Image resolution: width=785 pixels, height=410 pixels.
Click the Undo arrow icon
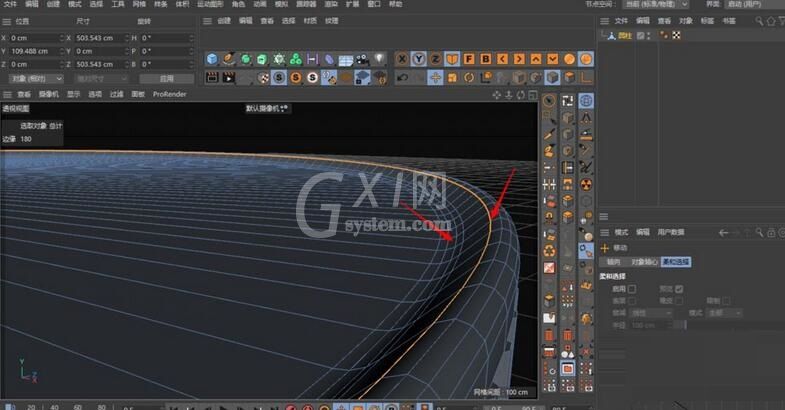pyautogui.click(x=402, y=78)
